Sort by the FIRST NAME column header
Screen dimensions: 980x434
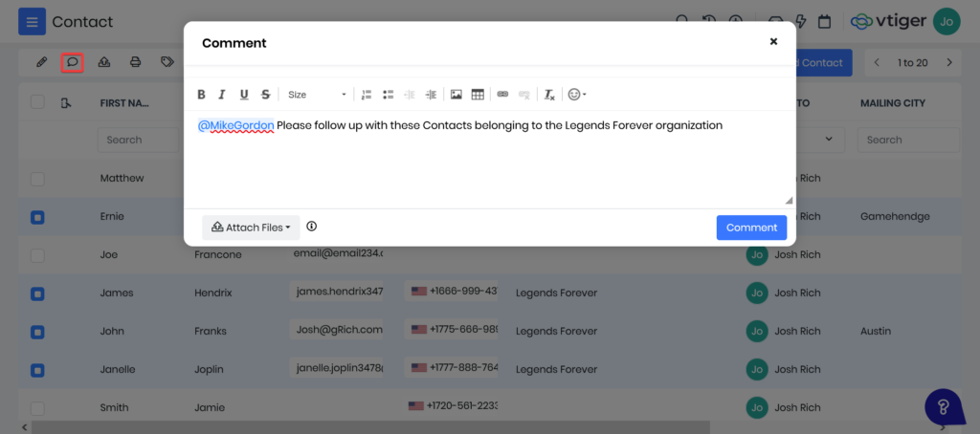[x=124, y=103]
